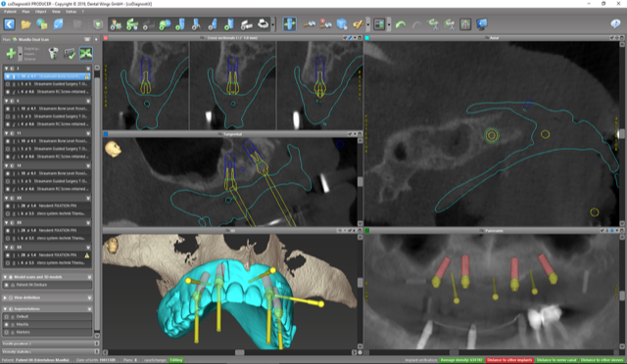The image size is (627, 364).
Task: Click the printer icon in planning toolbar
Action: coord(263,24)
